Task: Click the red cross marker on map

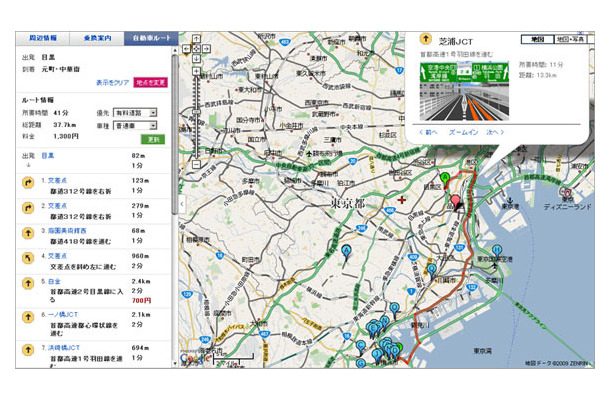Action: tap(401, 200)
